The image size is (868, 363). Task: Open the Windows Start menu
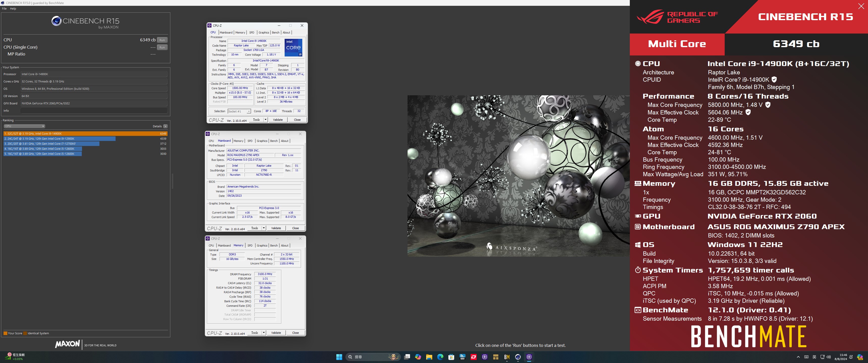click(339, 357)
